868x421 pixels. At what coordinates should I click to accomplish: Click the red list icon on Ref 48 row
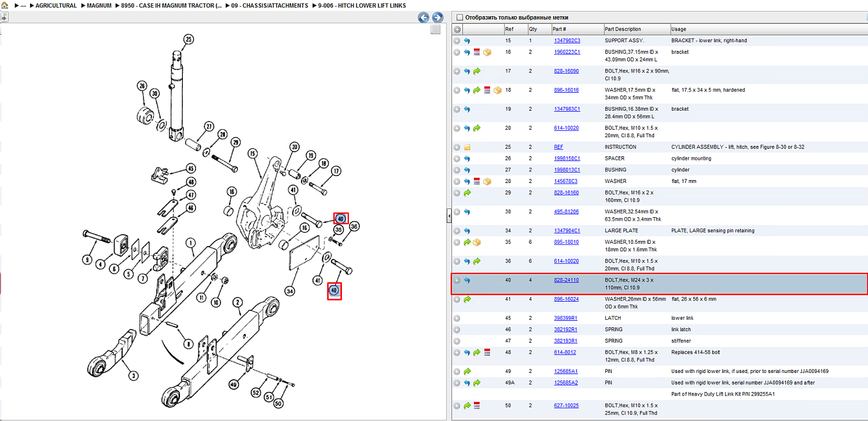487,352
